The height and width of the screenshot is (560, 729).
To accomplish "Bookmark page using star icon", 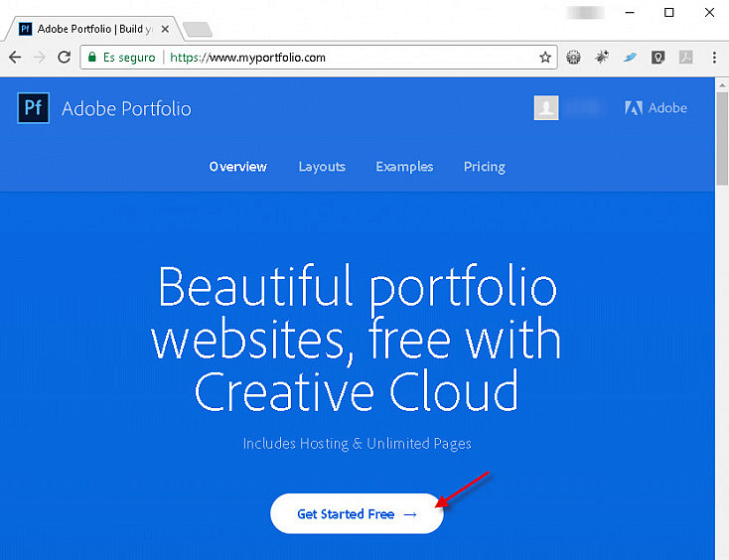I will 545,58.
